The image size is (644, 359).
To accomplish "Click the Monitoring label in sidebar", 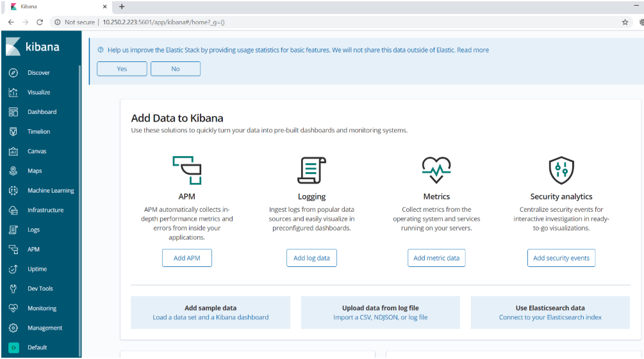I will coord(42,308).
